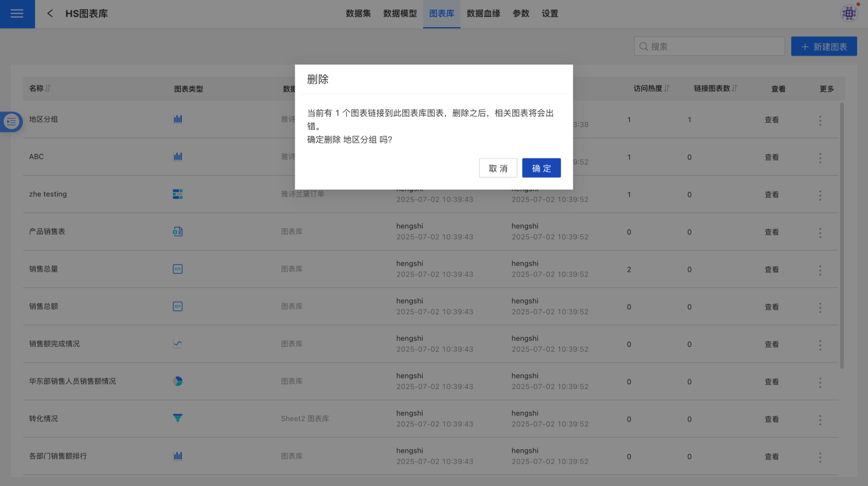868x486 pixels.
Task: Confirm deletion with the 确定 button
Action: tap(541, 168)
